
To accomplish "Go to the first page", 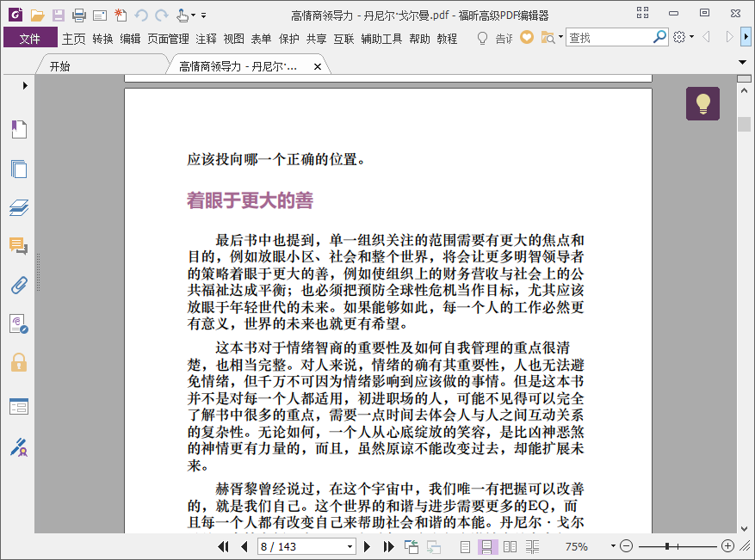I will click(x=224, y=546).
